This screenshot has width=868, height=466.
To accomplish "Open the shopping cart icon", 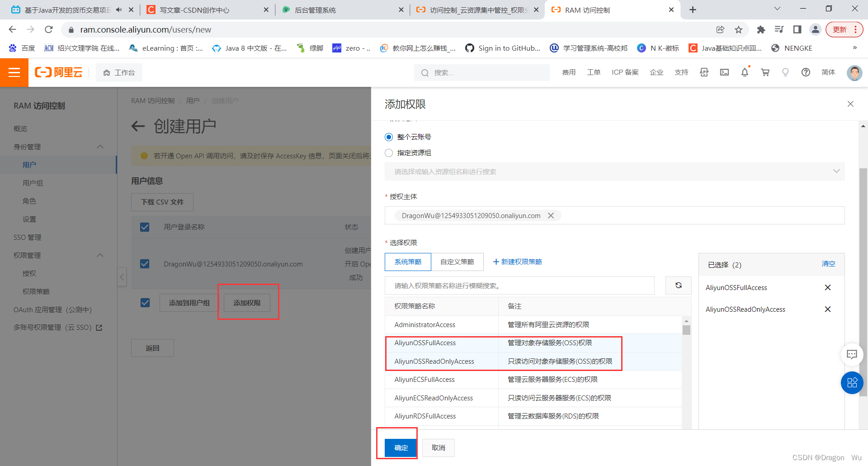I will (765, 72).
